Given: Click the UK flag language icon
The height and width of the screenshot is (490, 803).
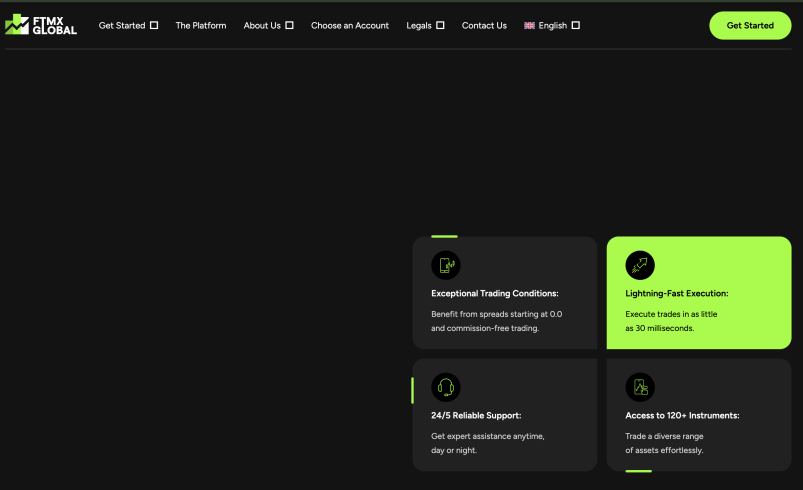Looking at the screenshot, I should [x=529, y=26].
